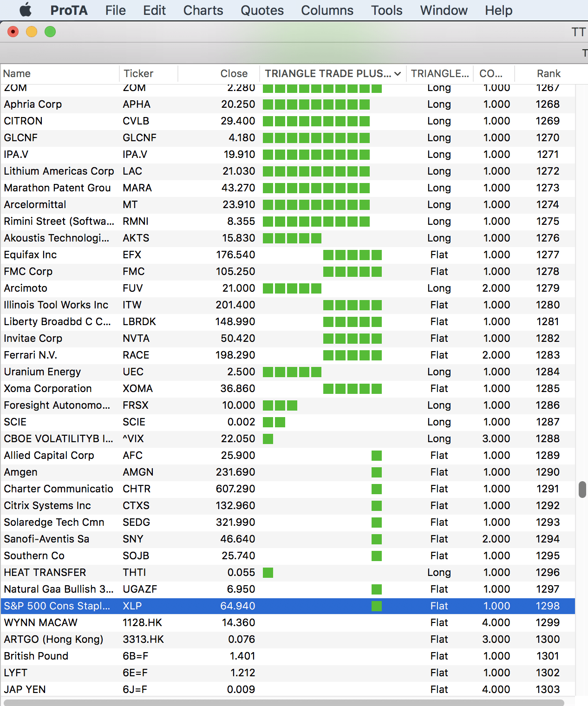Viewport: 588px width, 706px height.
Task: Click the highlighted XLP ticker cell
Action: coord(132,606)
